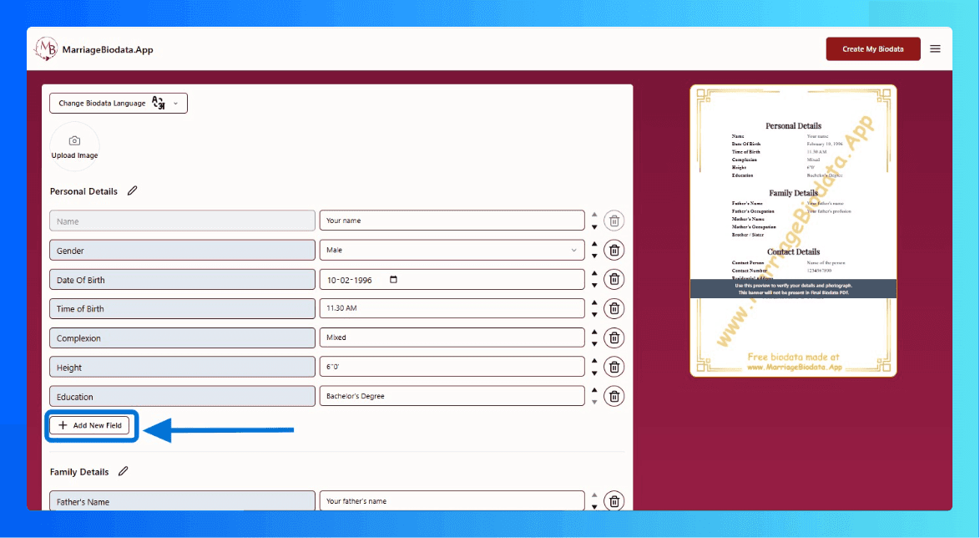The height and width of the screenshot is (538, 980).
Task: Delete the Complexion field
Action: tap(614, 338)
